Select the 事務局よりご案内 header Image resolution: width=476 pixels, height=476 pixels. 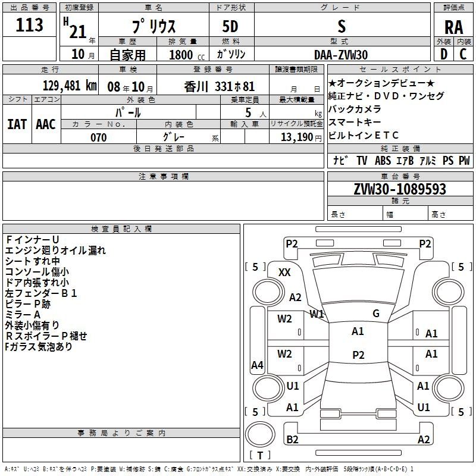pos(121,433)
